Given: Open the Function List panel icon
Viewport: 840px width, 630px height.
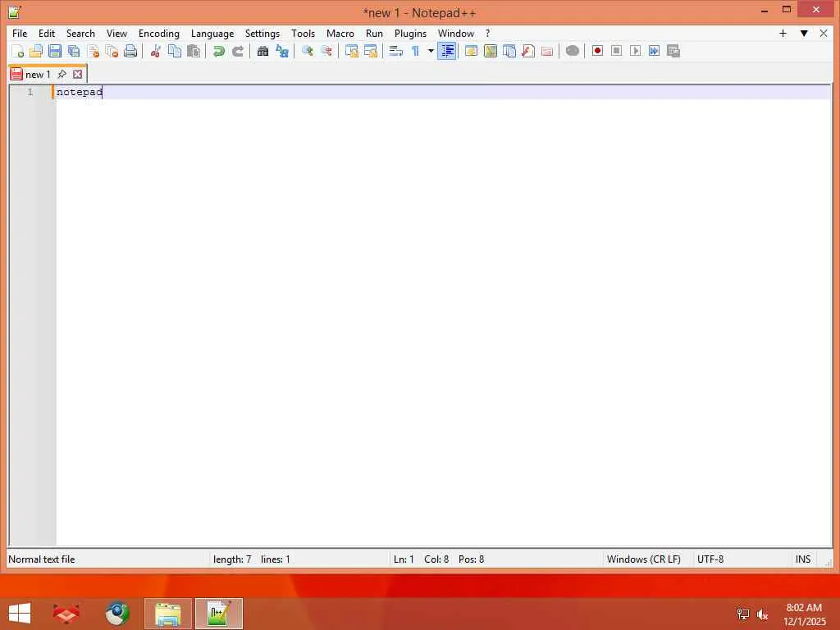Looking at the screenshot, I should (528, 51).
